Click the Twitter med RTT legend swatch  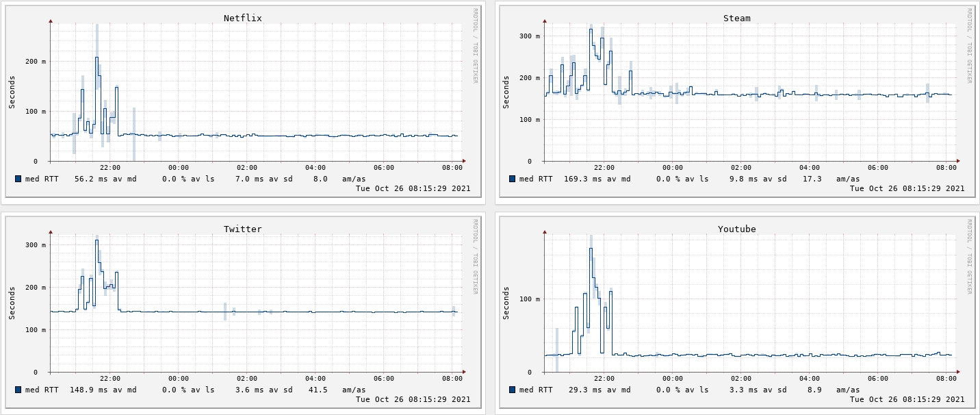[x=18, y=390]
